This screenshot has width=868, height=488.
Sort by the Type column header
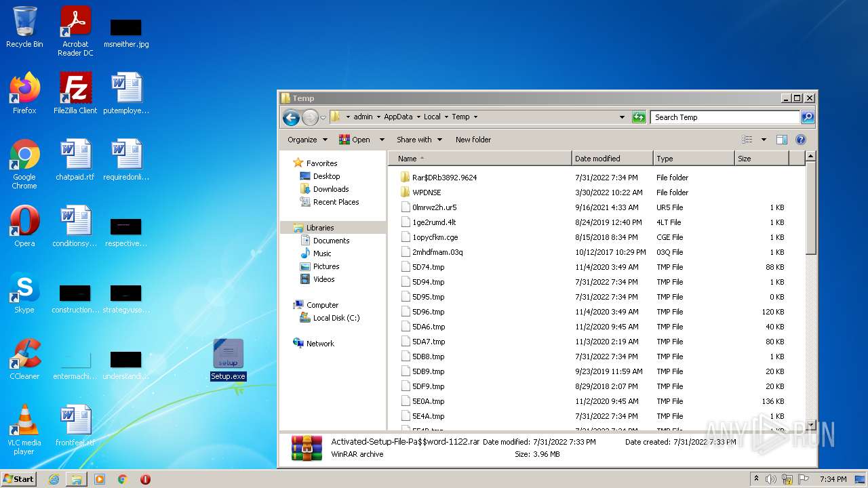(x=694, y=159)
